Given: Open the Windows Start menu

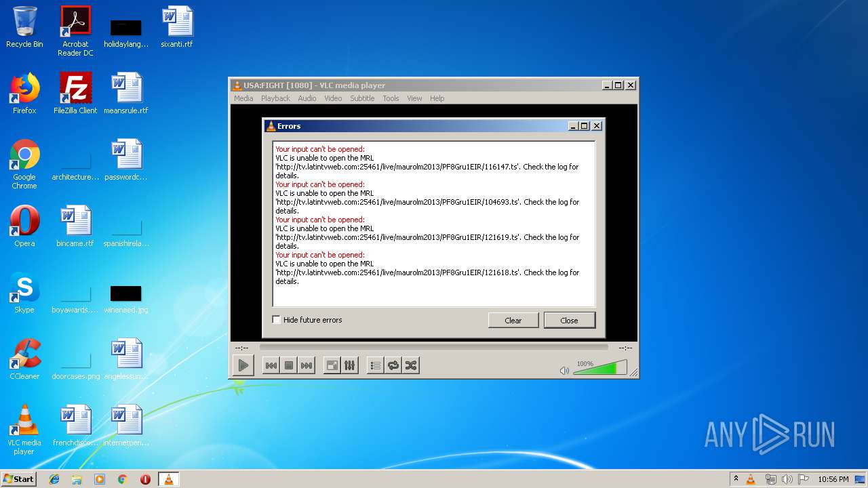Looking at the screenshot, I should pos(18,479).
